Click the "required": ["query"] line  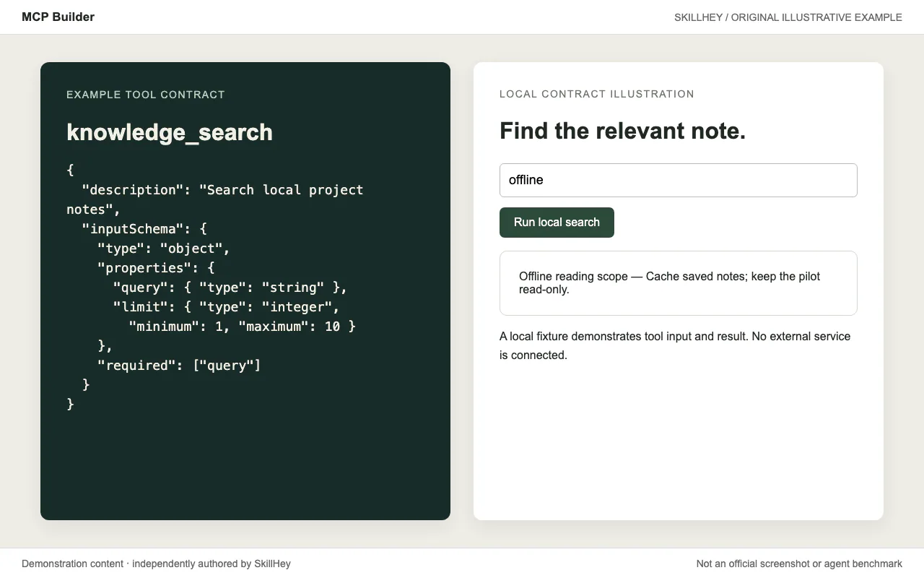tap(179, 366)
